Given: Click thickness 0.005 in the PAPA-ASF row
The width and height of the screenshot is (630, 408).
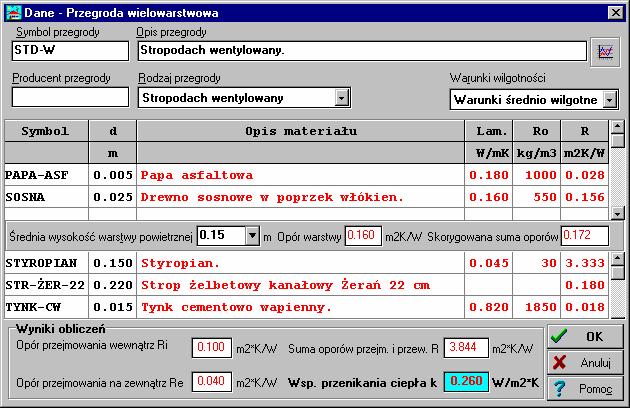Looking at the screenshot, I should [x=112, y=175].
